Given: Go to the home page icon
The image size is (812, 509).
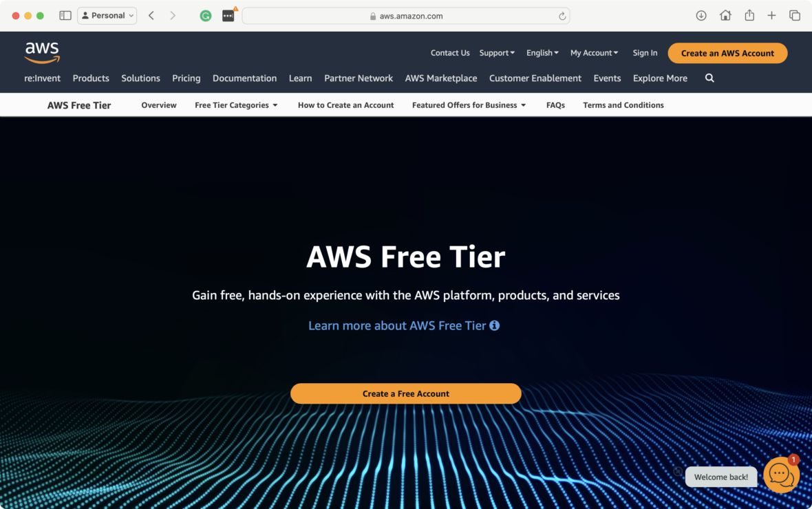Looking at the screenshot, I should point(725,16).
